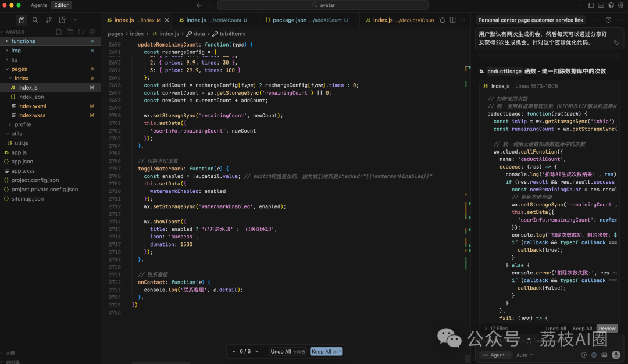
Task: Click the Review button in the chat panel
Action: pos(607,329)
